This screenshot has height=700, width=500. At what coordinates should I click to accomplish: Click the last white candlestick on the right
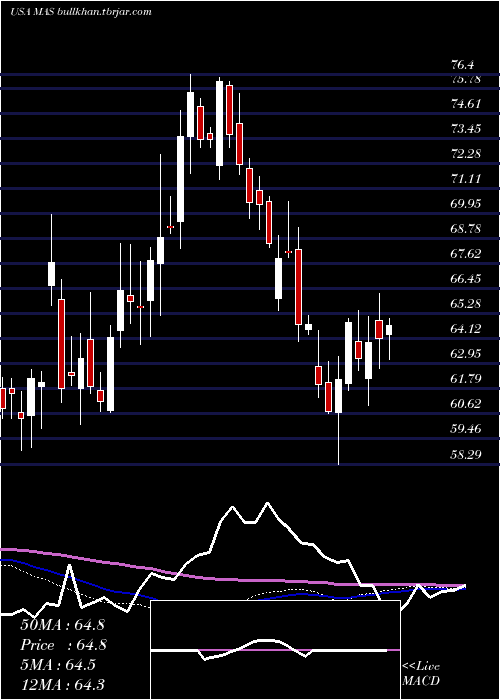(x=389, y=330)
